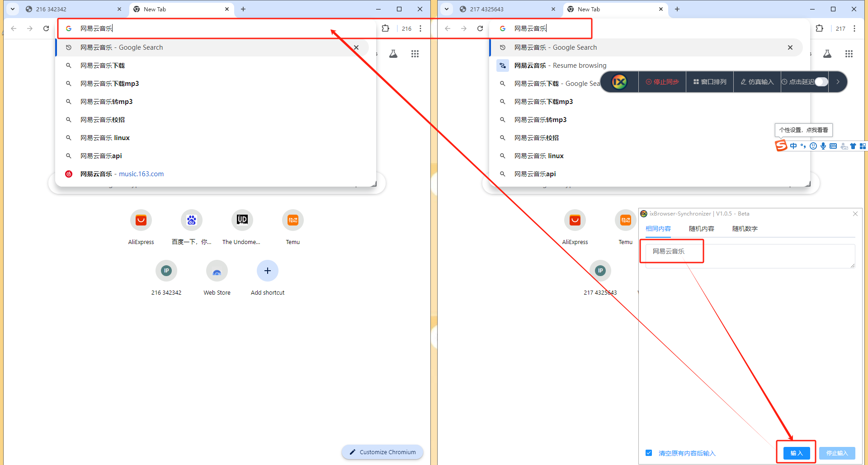Screen dimensions: 868x465
Task: Open 217 4325643 IP shortcut
Action: pyautogui.click(x=600, y=278)
